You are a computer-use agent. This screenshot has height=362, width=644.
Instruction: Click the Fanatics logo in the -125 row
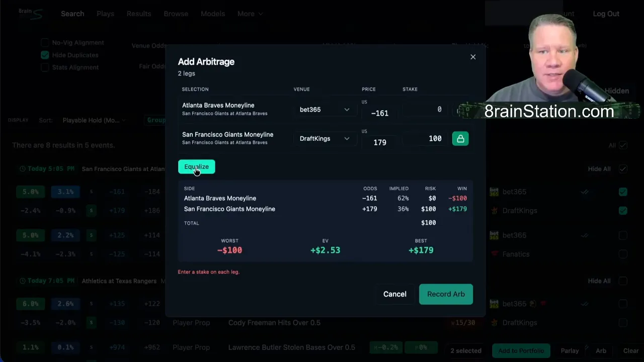494,254
